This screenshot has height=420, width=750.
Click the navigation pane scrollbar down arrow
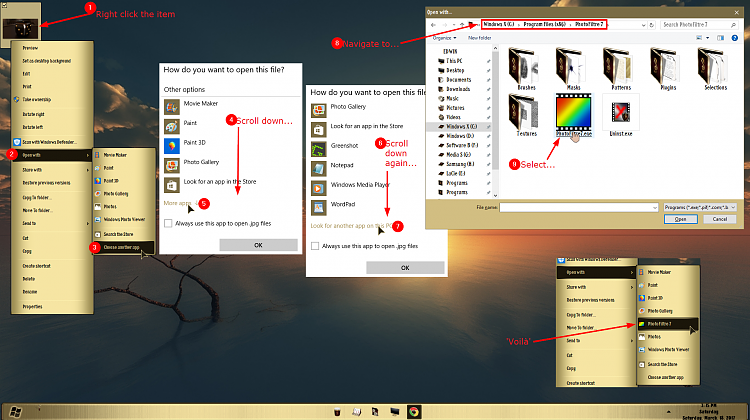coord(495,195)
